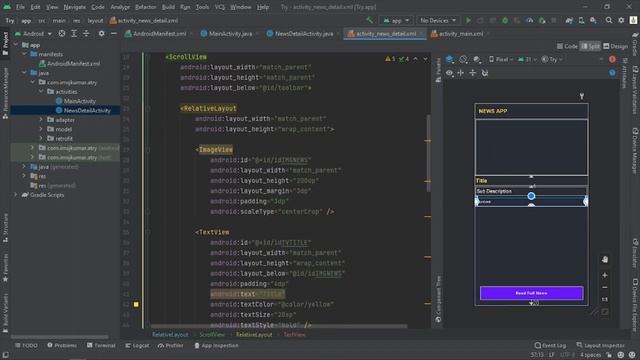Switch to MainActivity.java tab
Screen dimensions: 640x360
pyautogui.click(x=227, y=33)
